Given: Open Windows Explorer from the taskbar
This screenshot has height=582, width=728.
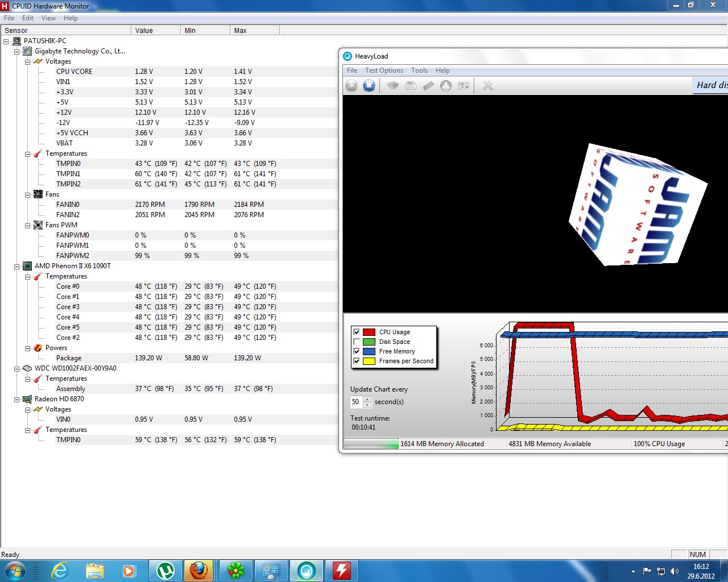Looking at the screenshot, I should 95,571.
